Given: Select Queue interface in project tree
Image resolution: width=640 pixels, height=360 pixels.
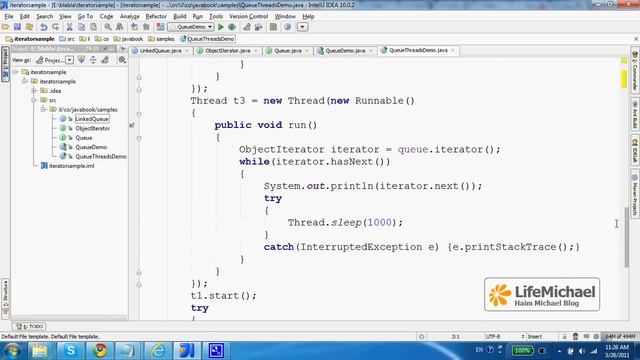Looking at the screenshot, I should click(83, 138).
